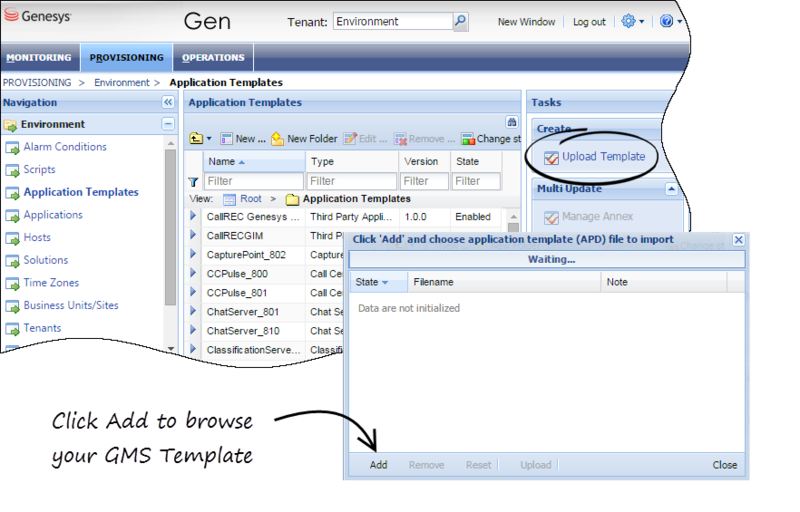This screenshot has width=800, height=512.
Task: Click the Hosts navigation icon
Action: (12, 239)
